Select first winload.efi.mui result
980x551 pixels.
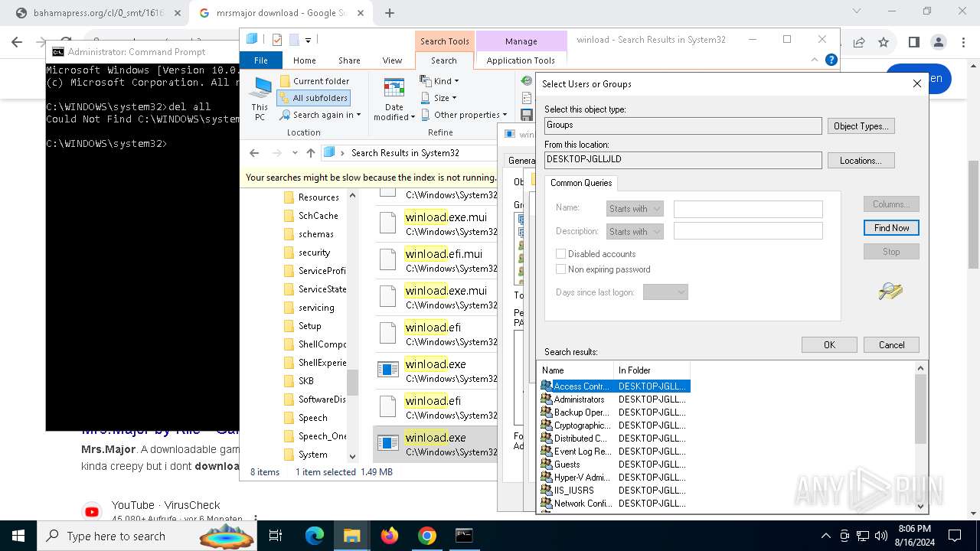point(436,260)
